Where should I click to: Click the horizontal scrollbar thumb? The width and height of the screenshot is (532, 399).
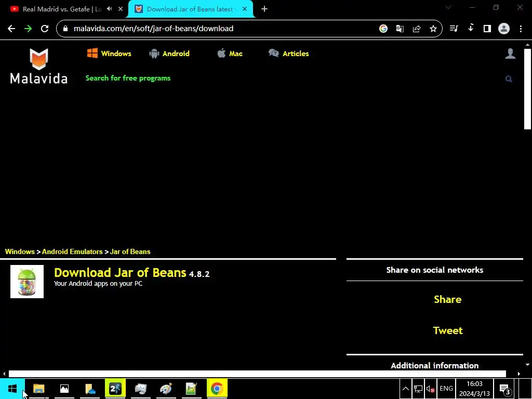point(257,374)
